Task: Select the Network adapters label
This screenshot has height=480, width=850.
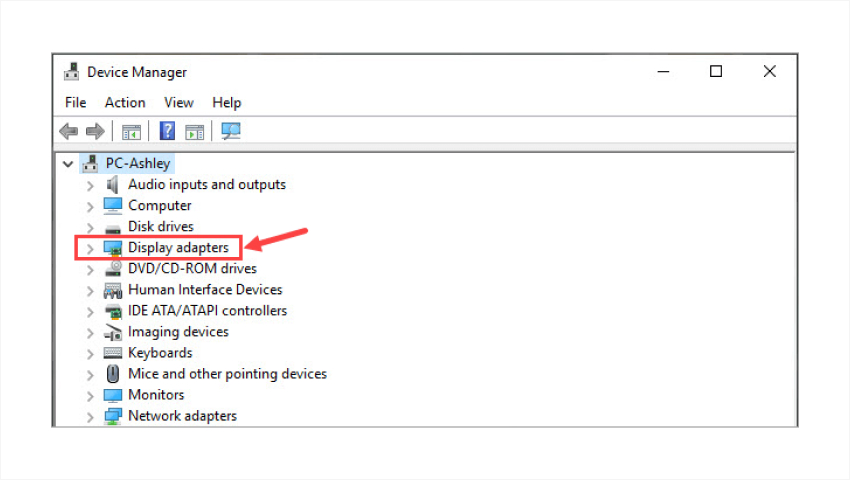Action: click(x=182, y=416)
